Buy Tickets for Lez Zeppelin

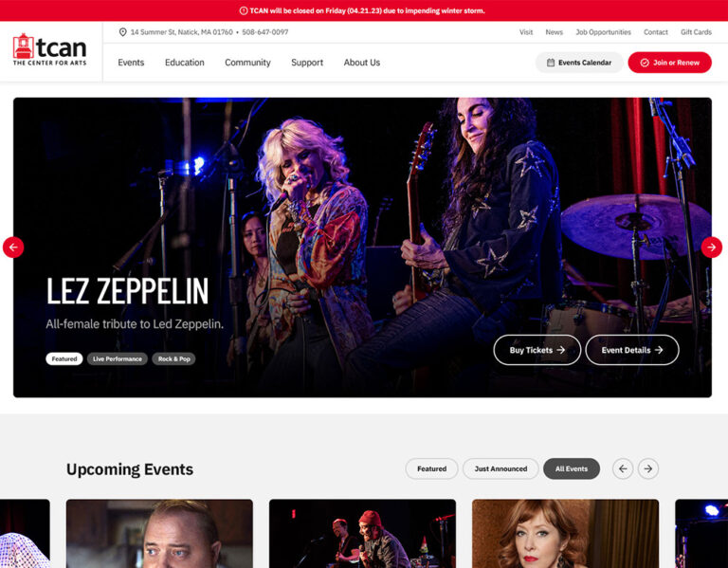click(x=537, y=350)
